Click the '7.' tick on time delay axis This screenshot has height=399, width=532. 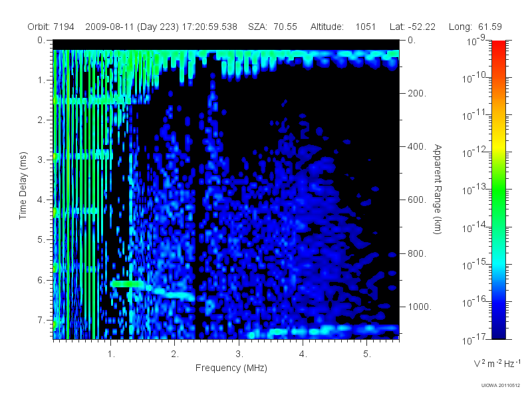click(41, 321)
